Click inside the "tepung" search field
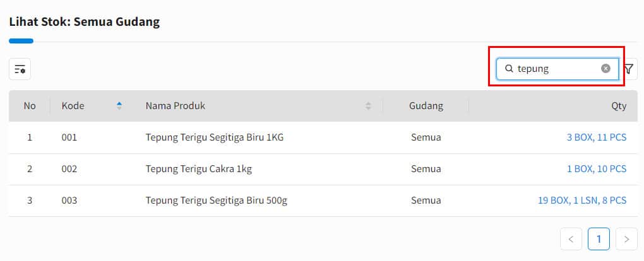The width and height of the screenshot is (644, 261). (x=558, y=69)
